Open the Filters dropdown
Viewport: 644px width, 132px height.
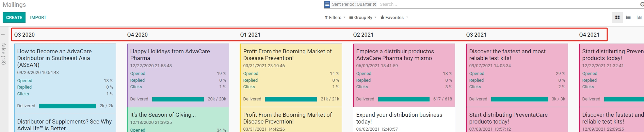[x=335, y=17]
